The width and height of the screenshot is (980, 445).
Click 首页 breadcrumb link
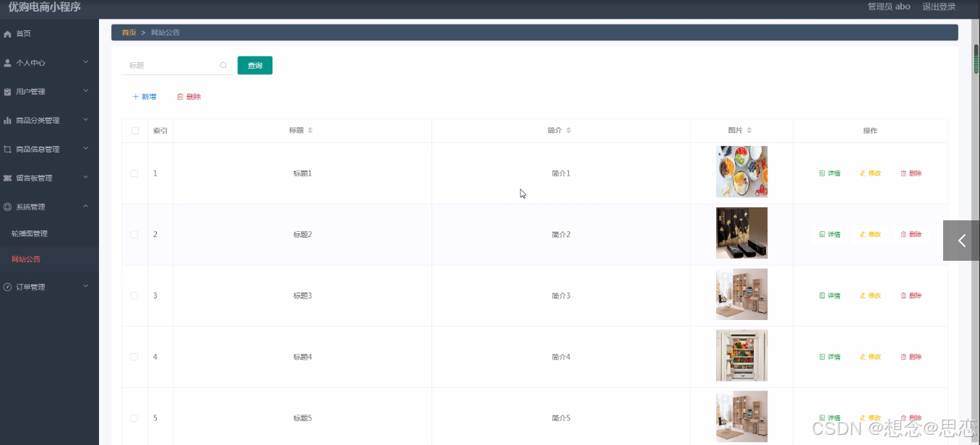[129, 33]
